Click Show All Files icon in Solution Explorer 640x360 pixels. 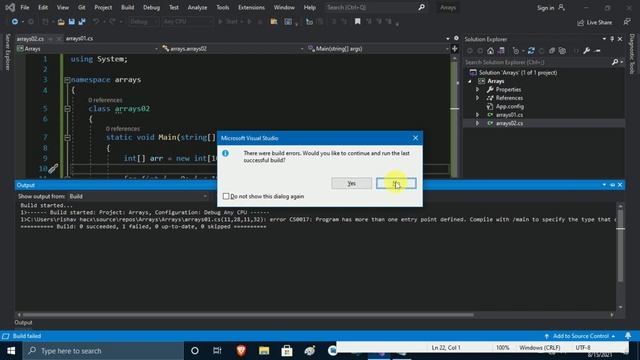click(x=562, y=51)
